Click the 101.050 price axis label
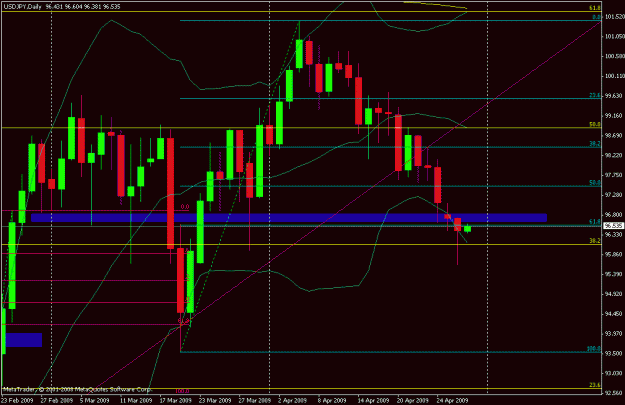This screenshot has height=405, width=625. pos(614,37)
